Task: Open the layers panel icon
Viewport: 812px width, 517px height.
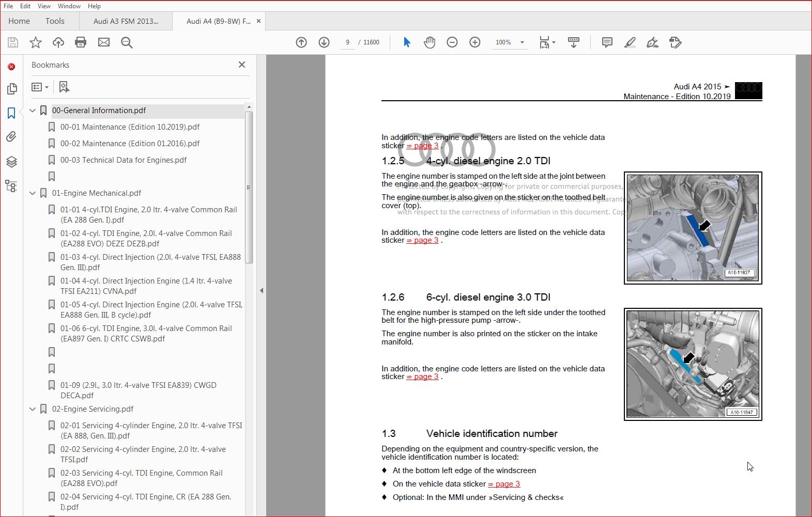Action: coord(11,161)
